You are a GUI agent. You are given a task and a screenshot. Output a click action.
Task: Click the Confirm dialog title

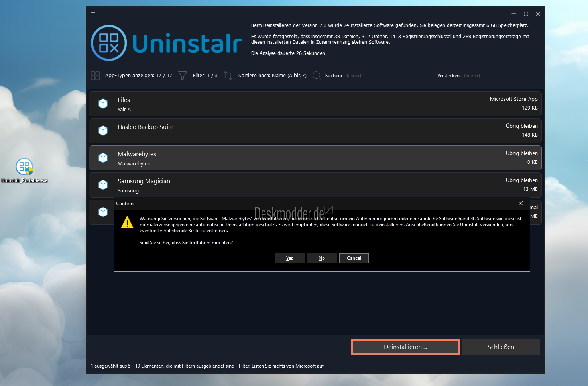(x=125, y=204)
